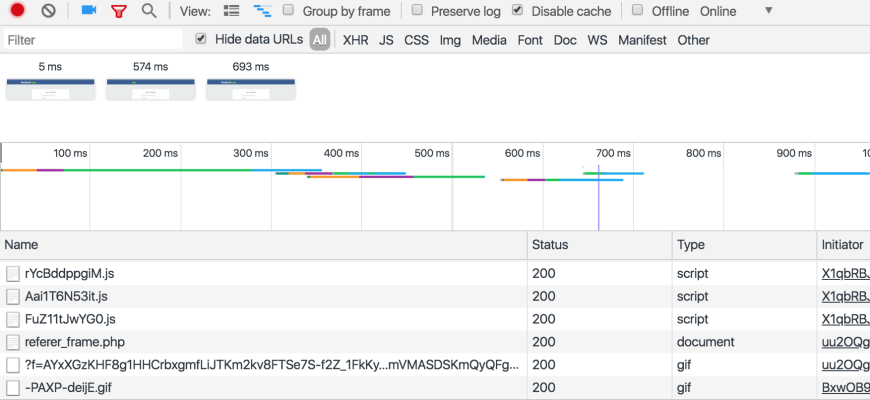Toggle the waterfall overview view icon
Screen dimensions: 870x400
[262, 11]
